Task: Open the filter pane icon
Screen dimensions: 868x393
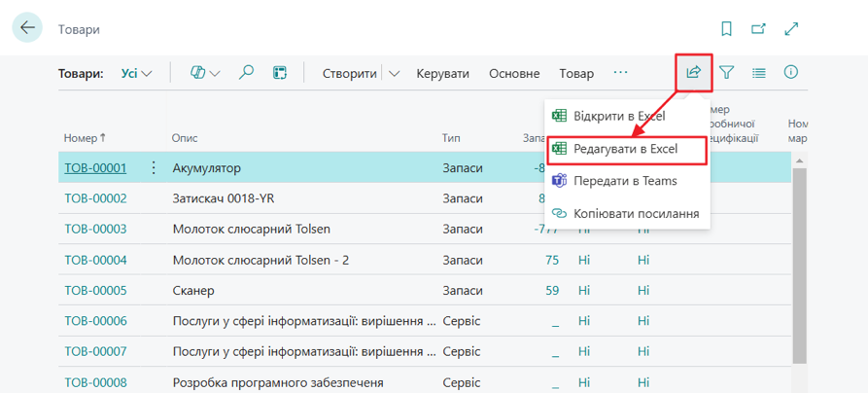Action: pyautogui.click(x=726, y=73)
